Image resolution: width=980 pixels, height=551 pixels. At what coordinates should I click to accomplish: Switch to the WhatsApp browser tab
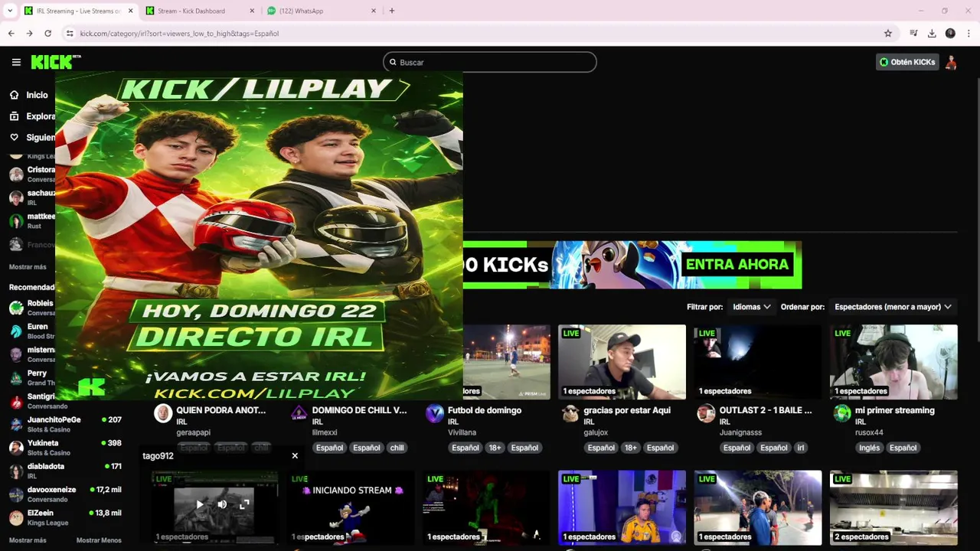[x=320, y=11]
